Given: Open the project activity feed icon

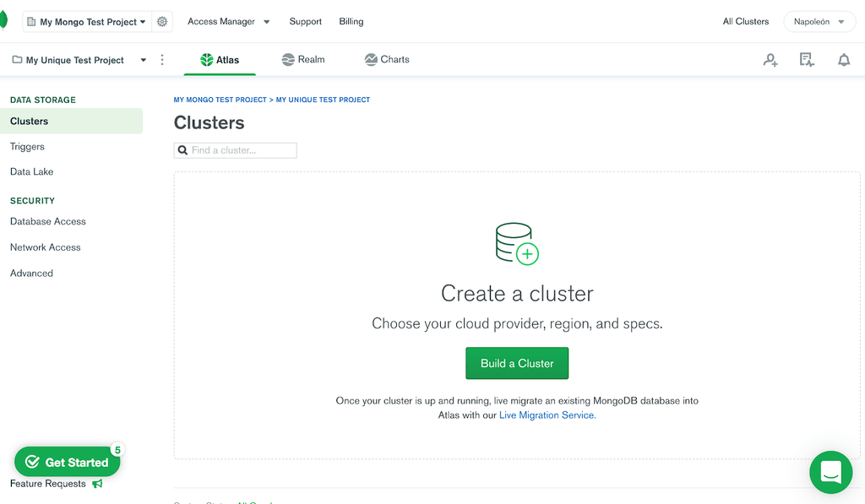Looking at the screenshot, I should pyautogui.click(x=806, y=60).
